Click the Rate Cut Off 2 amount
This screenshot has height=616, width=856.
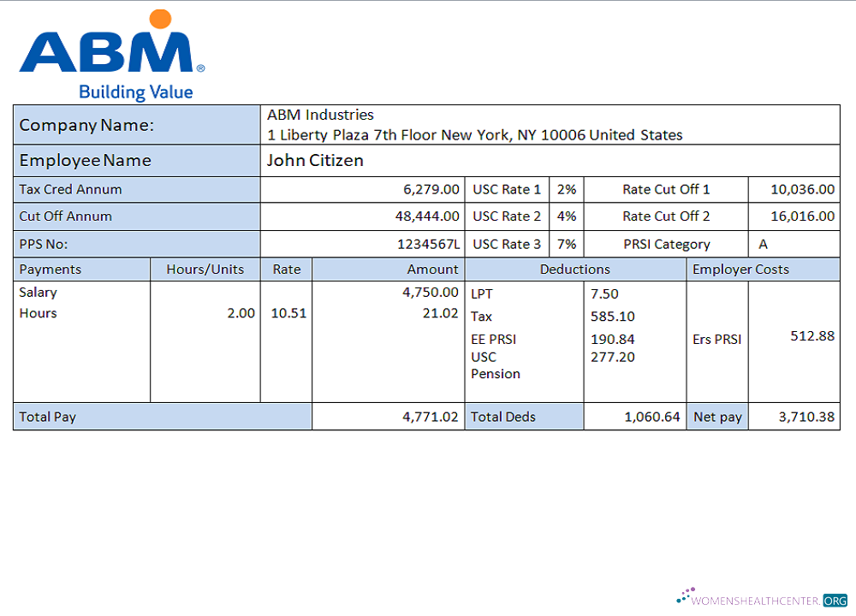[x=802, y=216]
